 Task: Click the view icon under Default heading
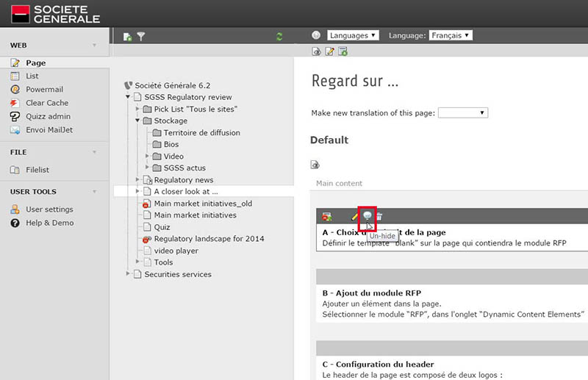point(315,165)
